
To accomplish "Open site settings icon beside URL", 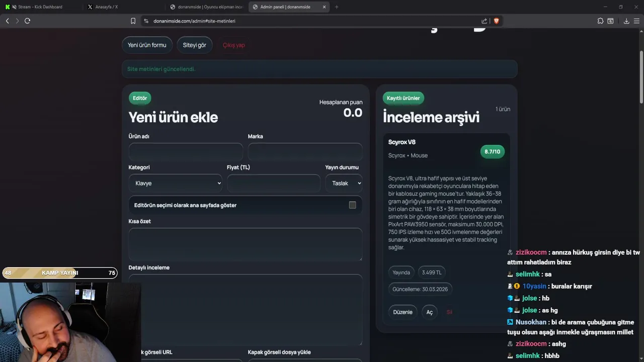I will click(146, 21).
